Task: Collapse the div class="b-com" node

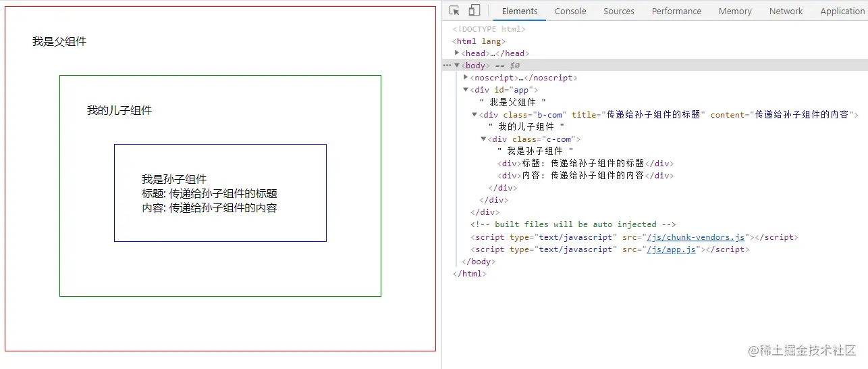Action: [x=474, y=115]
